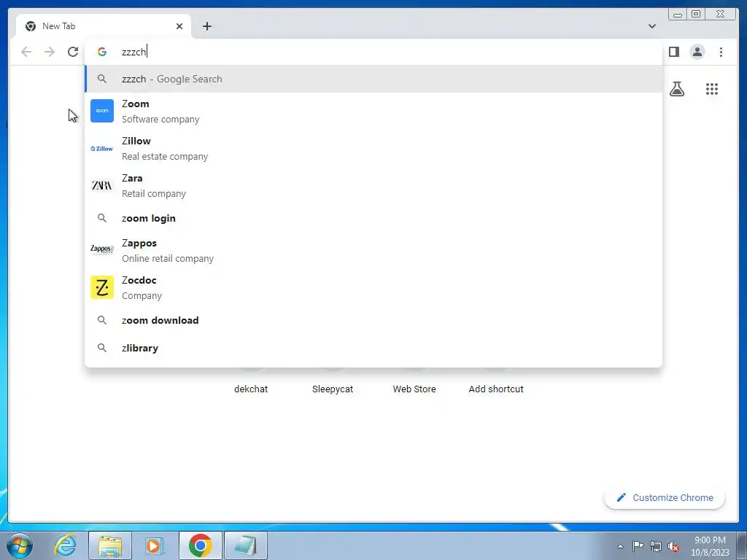Open the side panel icon
Image resolution: width=747 pixels, height=560 pixels.
tap(673, 52)
